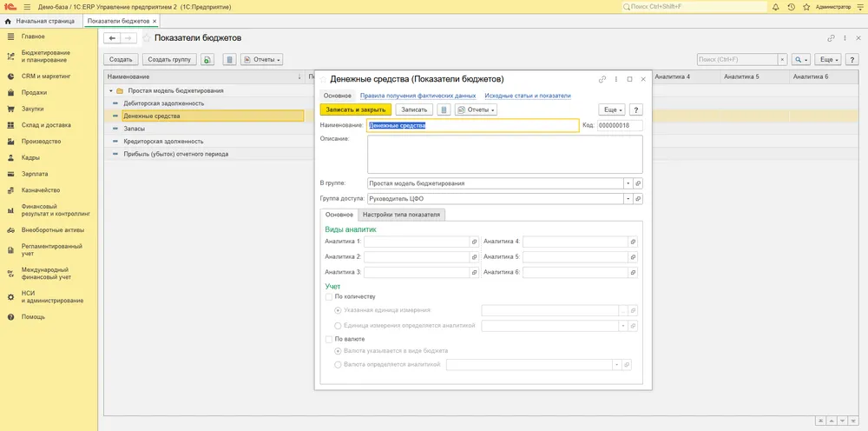Click the 1C logo icon

click(x=10, y=7)
